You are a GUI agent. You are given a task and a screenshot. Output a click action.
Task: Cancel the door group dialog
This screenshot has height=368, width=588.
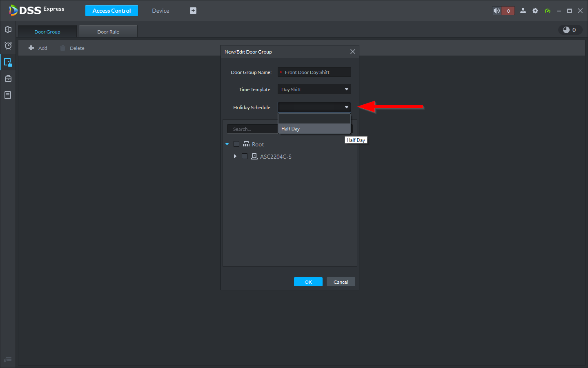pyautogui.click(x=341, y=282)
